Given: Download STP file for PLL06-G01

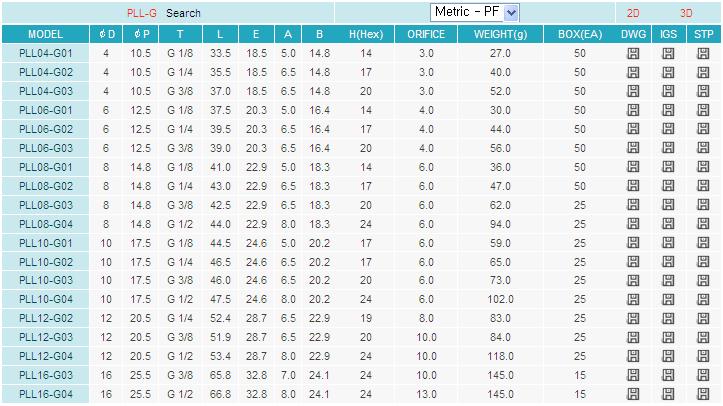Looking at the screenshot, I should point(703,110).
